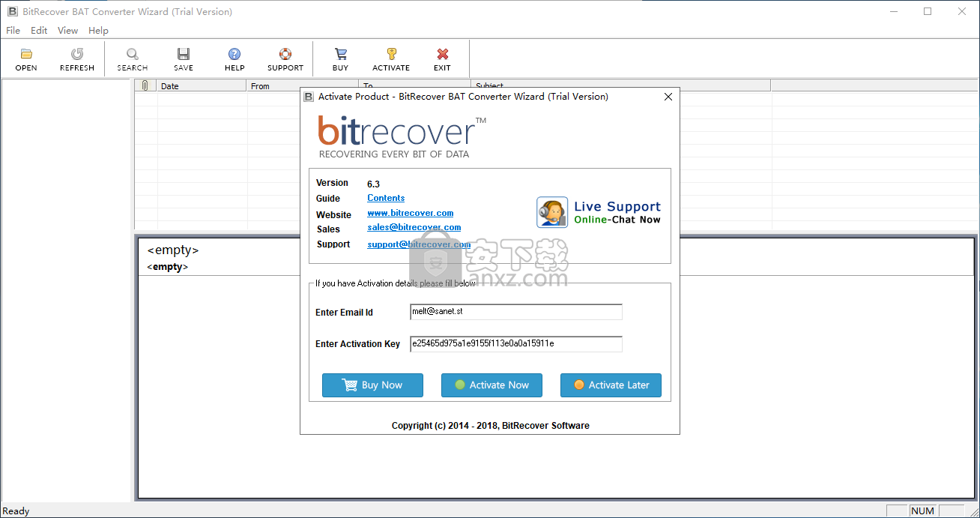Click the Open folder toolbar icon
The image size is (980, 518).
[26, 54]
